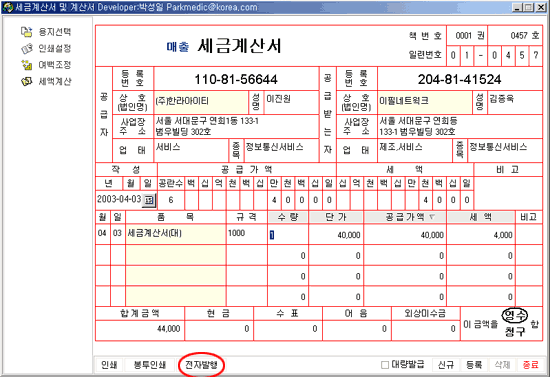
Task: Click the 등록 register button
Action: (474, 365)
